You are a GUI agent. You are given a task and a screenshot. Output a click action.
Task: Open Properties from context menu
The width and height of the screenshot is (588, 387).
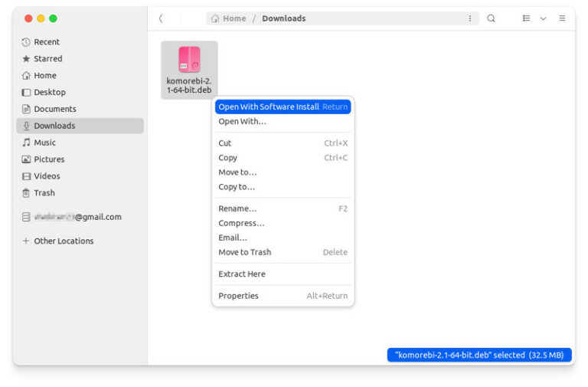click(x=239, y=296)
